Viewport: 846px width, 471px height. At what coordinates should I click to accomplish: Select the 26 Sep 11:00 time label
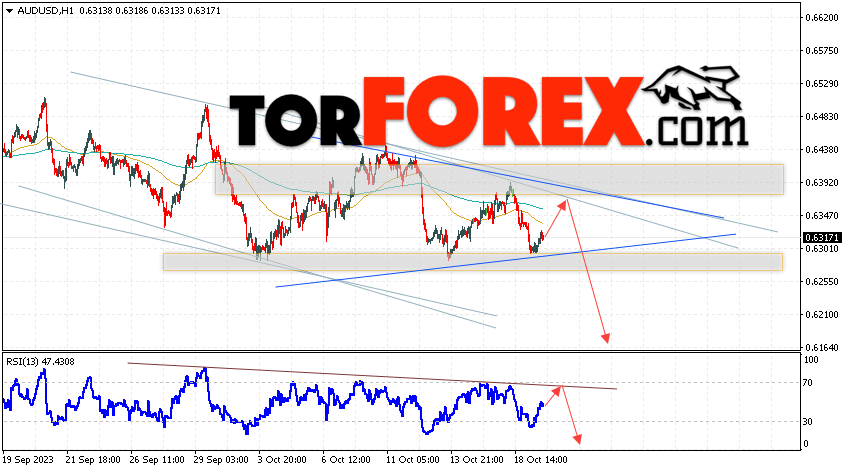click(157, 460)
